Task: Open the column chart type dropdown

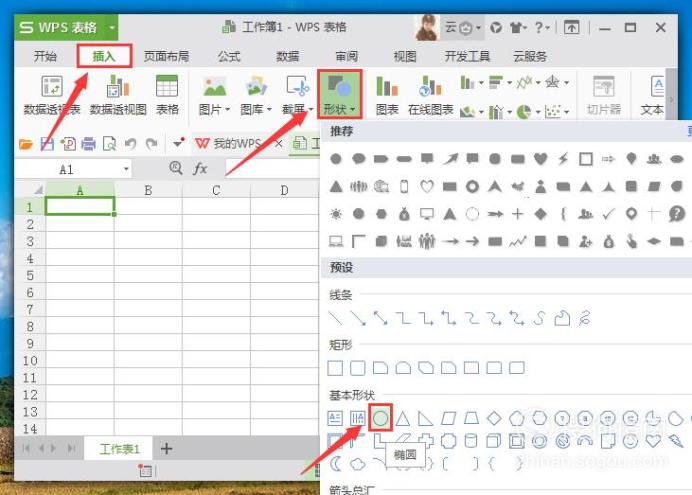Action: coord(471,82)
